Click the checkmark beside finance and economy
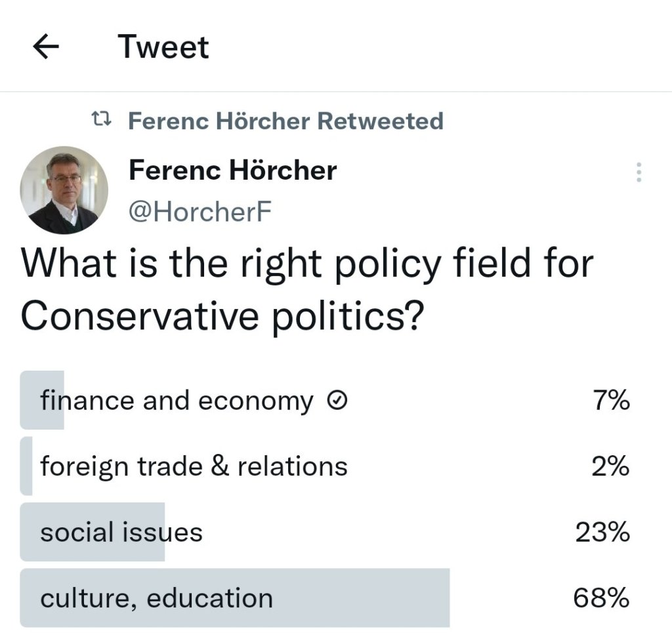This screenshot has width=672, height=633. (x=336, y=401)
